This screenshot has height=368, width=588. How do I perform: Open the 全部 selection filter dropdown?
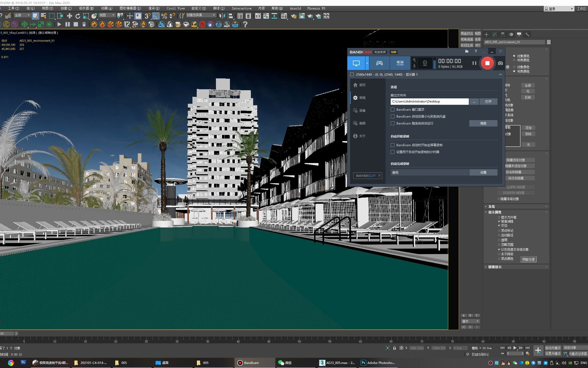pos(22,15)
